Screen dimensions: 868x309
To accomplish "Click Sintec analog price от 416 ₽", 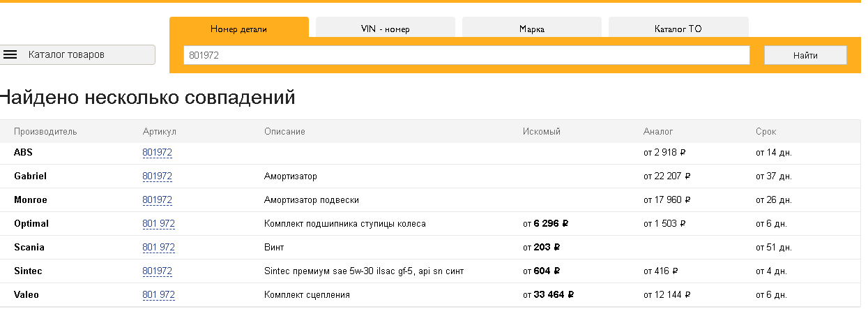I will pos(661,271).
